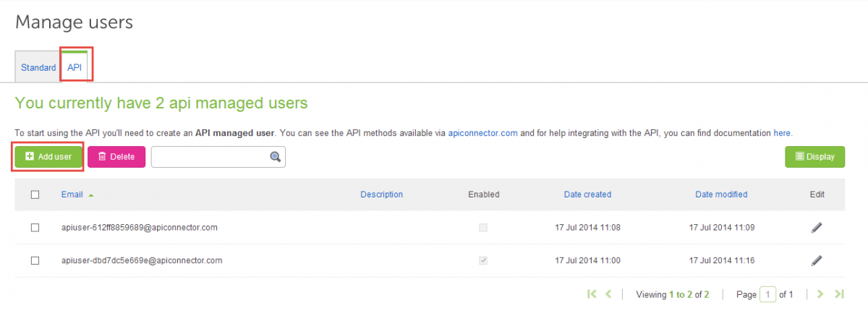Select checkbox for apiuser-612ff8859689 row

[35, 228]
